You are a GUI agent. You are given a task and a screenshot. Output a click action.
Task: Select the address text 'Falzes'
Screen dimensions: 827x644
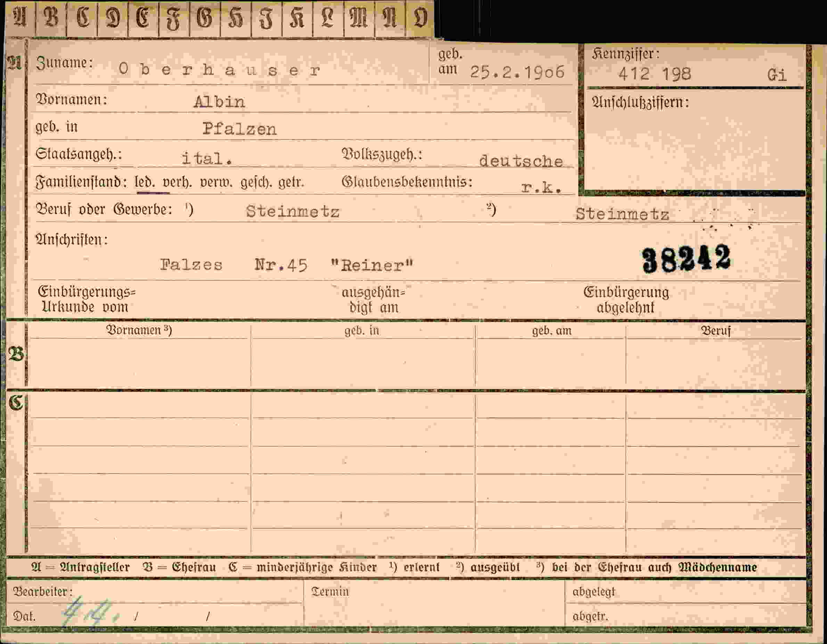[x=191, y=264]
